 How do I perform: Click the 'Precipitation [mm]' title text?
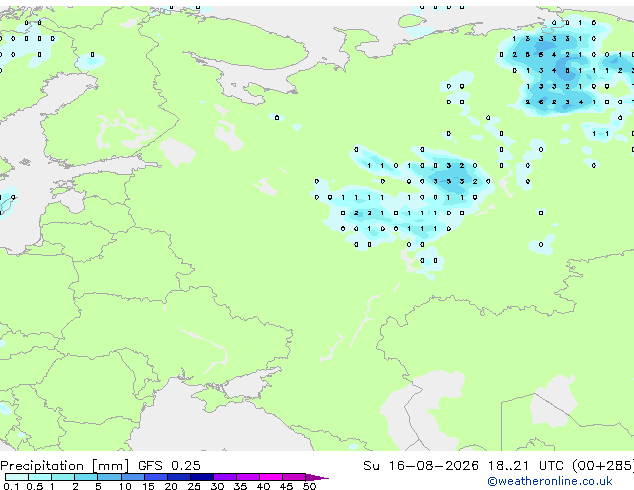(x=65, y=466)
